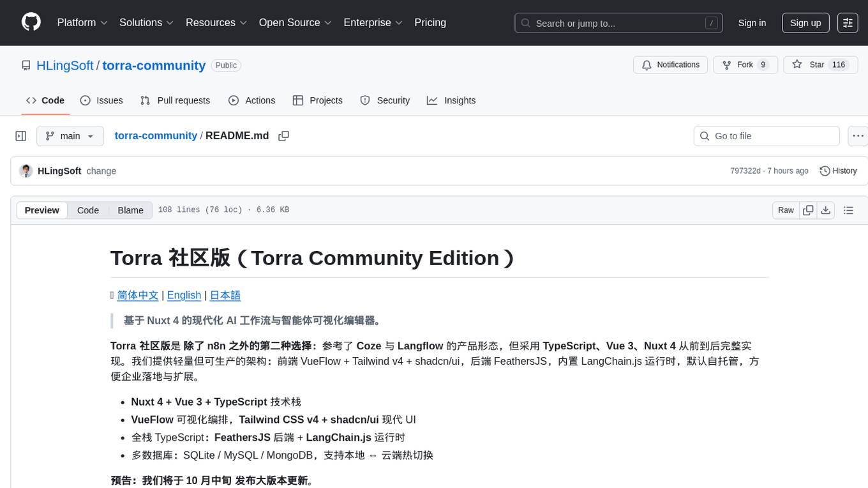Open the README outline list
The image size is (868, 488).
848,210
